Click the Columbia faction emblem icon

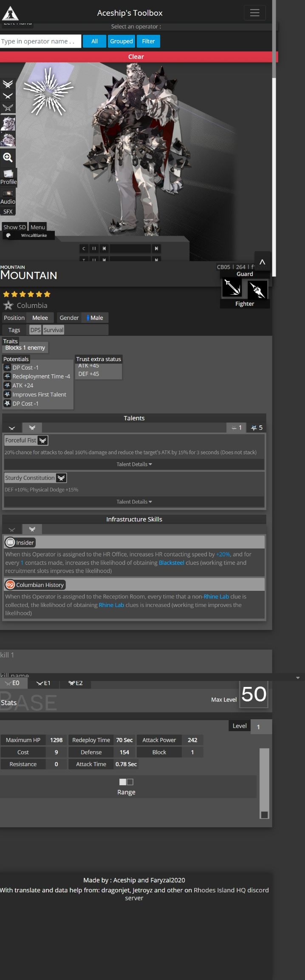pos(8,305)
